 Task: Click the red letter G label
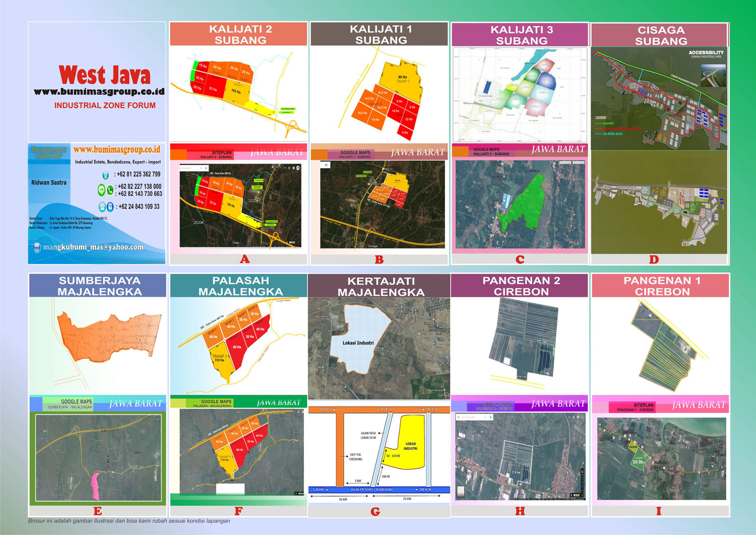[375, 512]
